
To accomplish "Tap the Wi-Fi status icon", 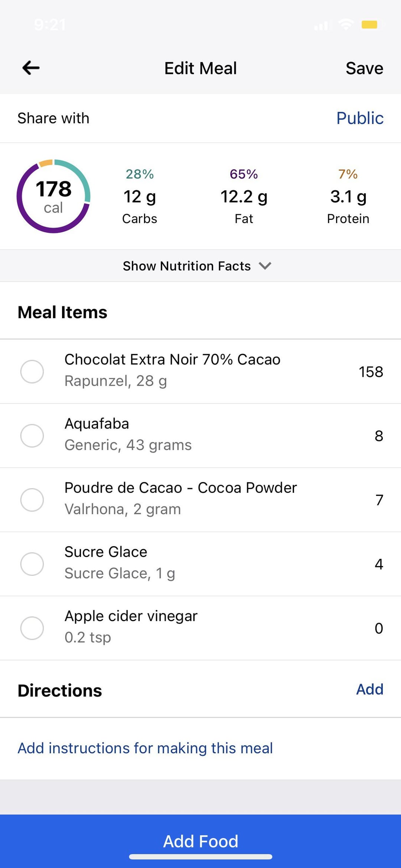I will point(346,25).
